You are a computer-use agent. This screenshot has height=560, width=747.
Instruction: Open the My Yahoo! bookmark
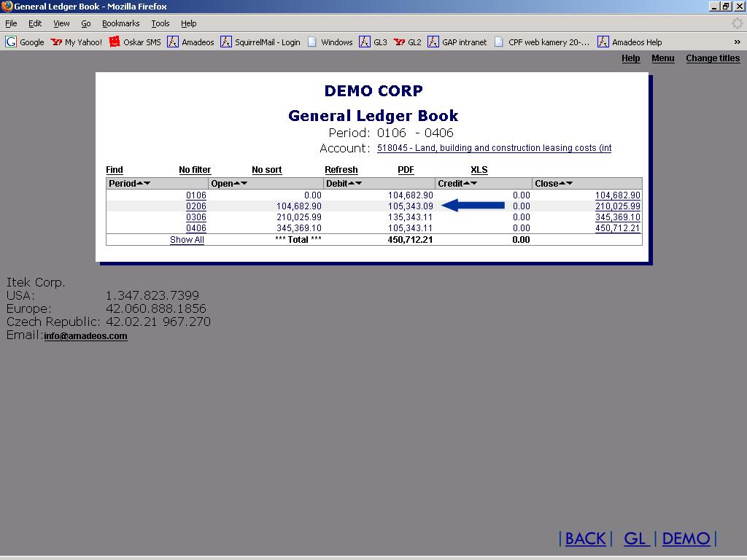[76, 42]
